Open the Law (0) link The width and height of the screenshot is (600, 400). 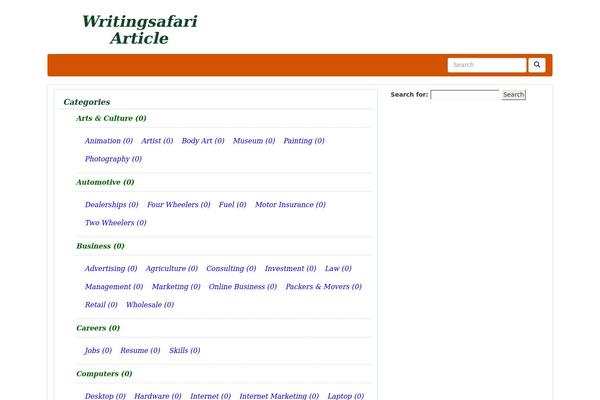point(338,269)
